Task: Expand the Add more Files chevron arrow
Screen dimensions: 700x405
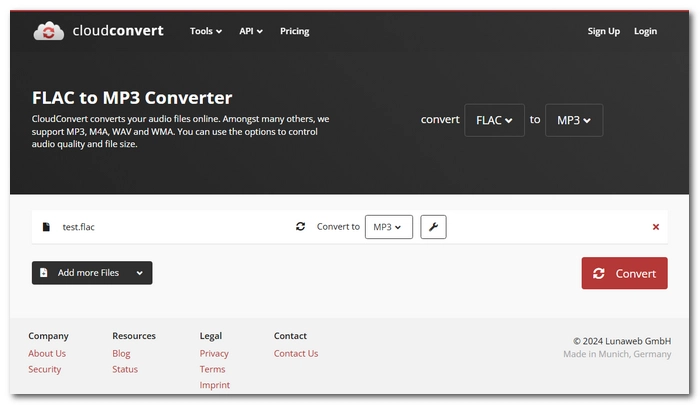Action: 140,273
